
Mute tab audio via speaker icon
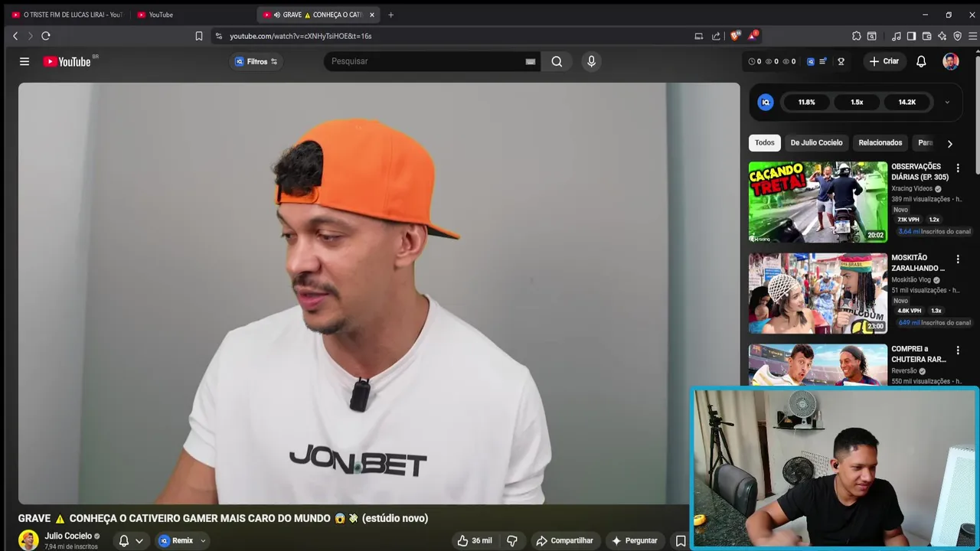pyautogui.click(x=276, y=15)
